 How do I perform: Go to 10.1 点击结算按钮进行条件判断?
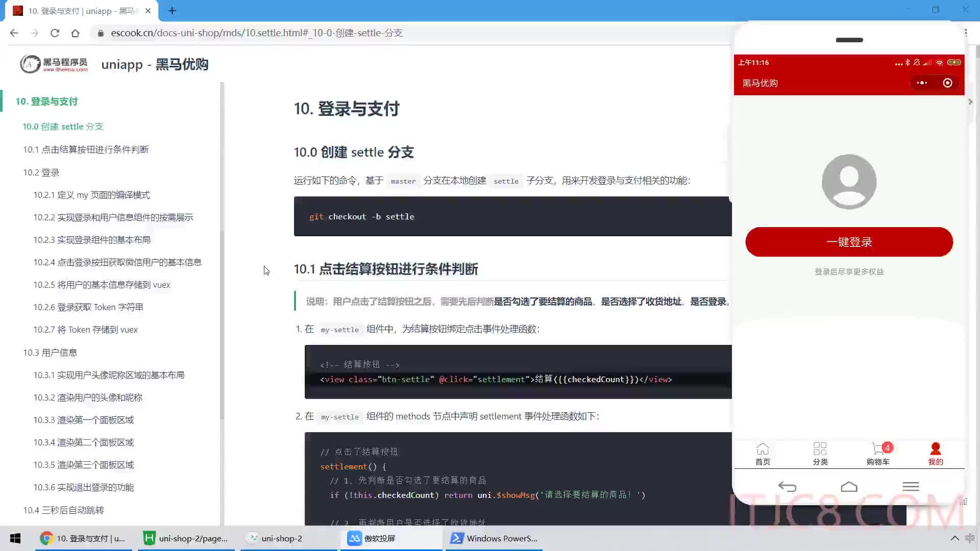point(86,149)
